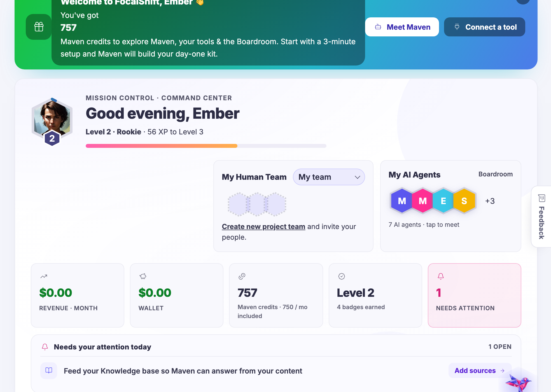Viewport: 551px width, 392px height.
Task: Click the level 2 badge on avatar
Action: tap(52, 138)
